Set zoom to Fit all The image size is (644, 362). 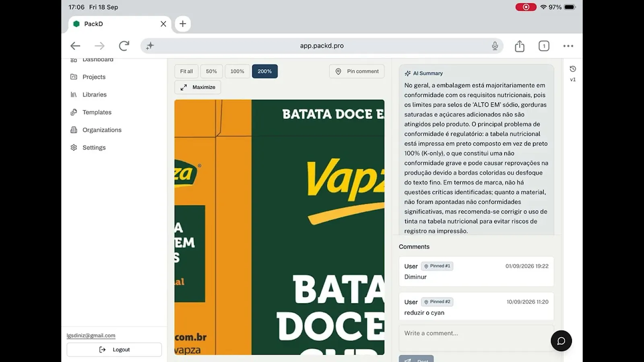point(186,71)
